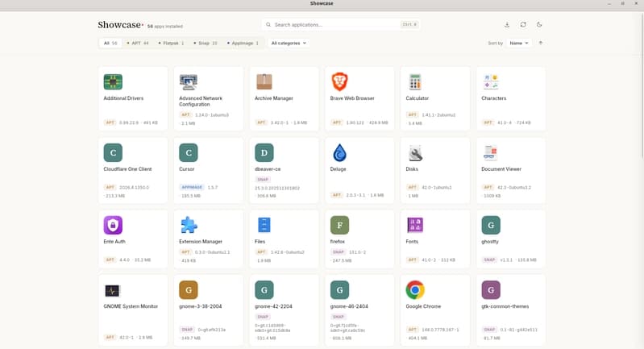Expand the All categories dropdown
Viewport: 644px width, 349px height.
[289, 43]
